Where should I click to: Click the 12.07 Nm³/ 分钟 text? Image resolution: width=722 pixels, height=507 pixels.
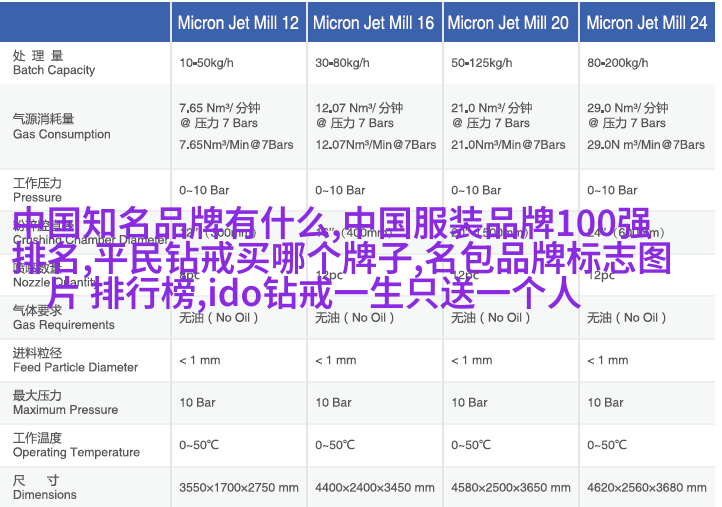click(x=359, y=108)
